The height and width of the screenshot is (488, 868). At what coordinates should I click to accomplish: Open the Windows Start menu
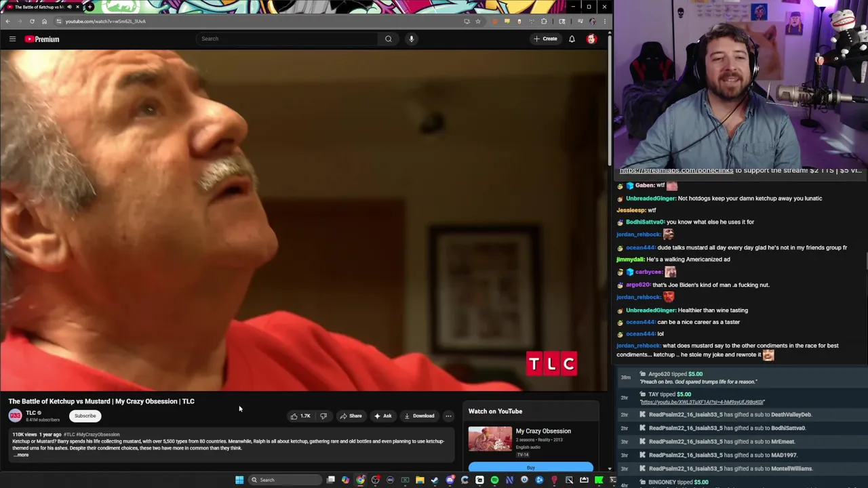tap(239, 480)
